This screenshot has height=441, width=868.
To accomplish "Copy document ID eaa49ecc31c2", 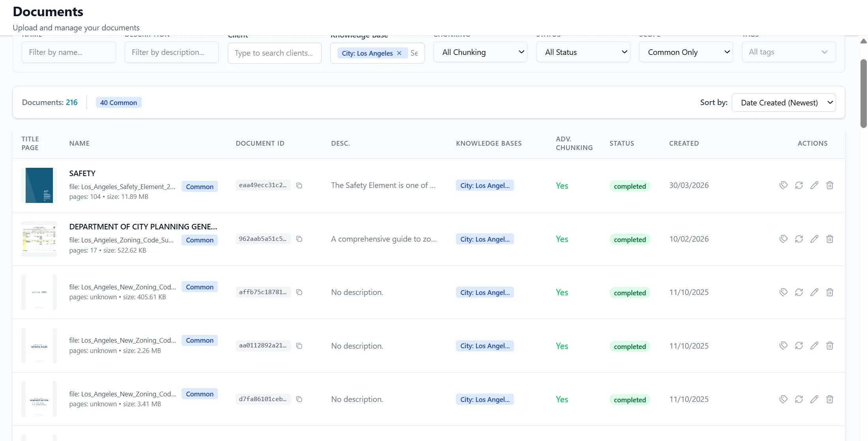I will pos(299,186).
